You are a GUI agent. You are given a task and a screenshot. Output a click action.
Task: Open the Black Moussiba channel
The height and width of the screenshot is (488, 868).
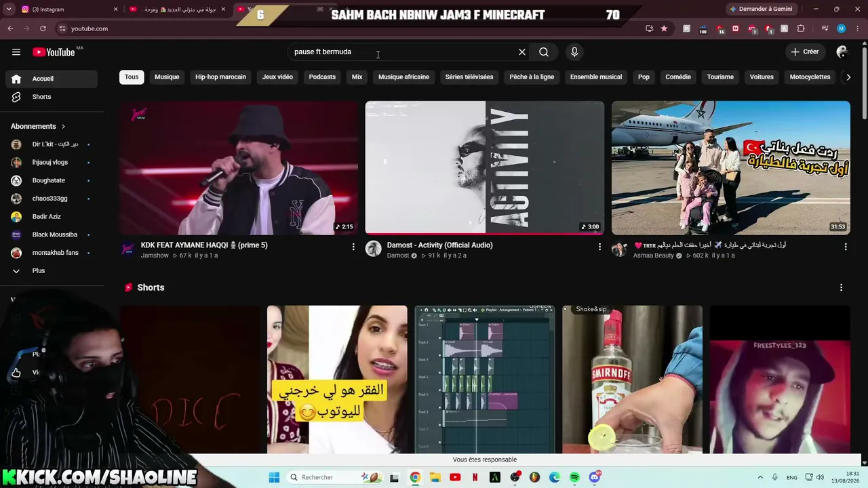(52, 235)
